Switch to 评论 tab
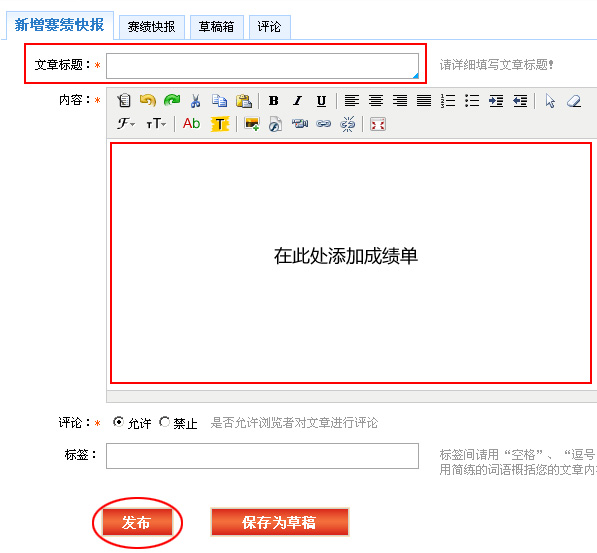Screen dimensions: 597x553 (x=270, y=27)
